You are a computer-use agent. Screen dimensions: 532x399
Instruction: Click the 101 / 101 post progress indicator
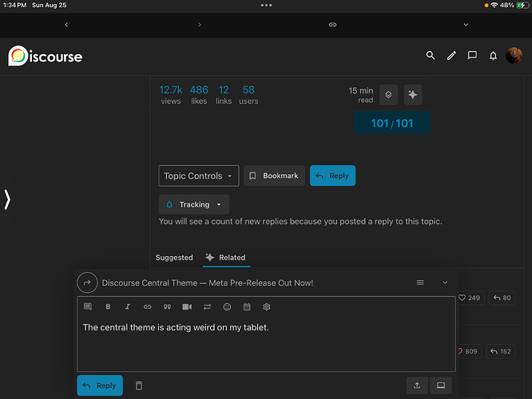(x=392, y=123)
